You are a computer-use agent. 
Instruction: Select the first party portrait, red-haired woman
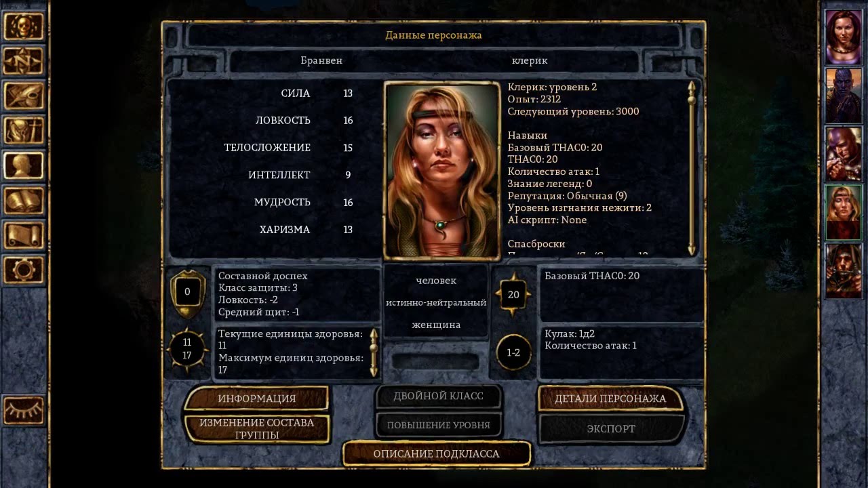pyautogui.click(x=843, y=36)
